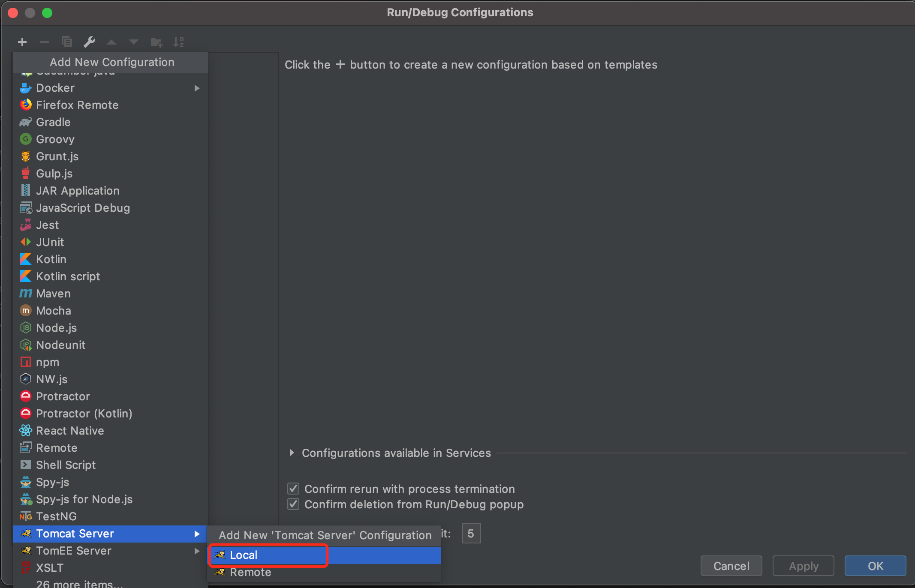The height and width of the screenshot is (588, 915).
Task: Click the OK button
Action: 875,566
